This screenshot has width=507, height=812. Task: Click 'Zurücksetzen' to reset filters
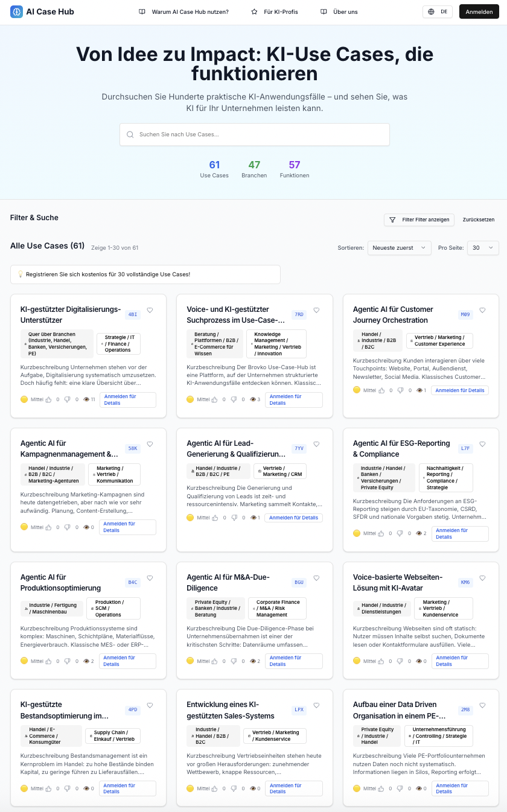pyautogui.click(x=478, y=220)
